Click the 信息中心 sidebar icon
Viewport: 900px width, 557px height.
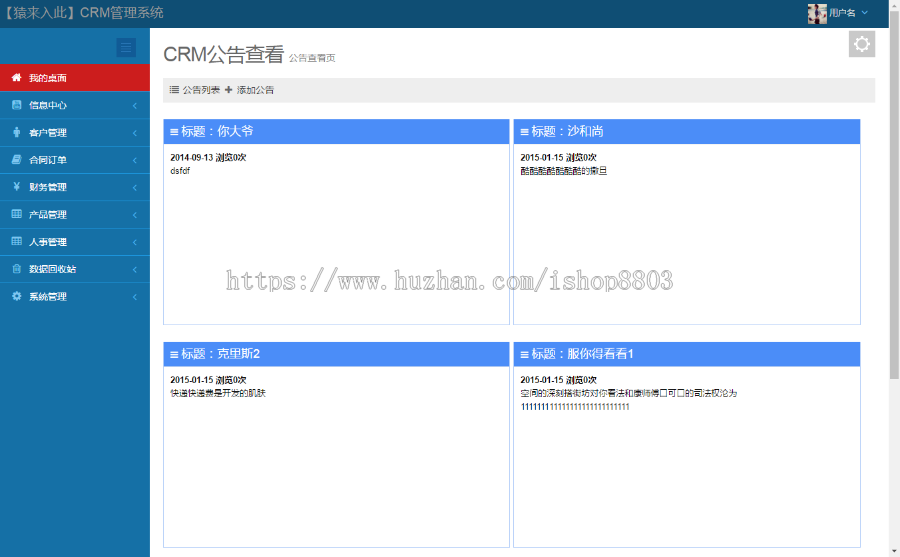point(16,105)
